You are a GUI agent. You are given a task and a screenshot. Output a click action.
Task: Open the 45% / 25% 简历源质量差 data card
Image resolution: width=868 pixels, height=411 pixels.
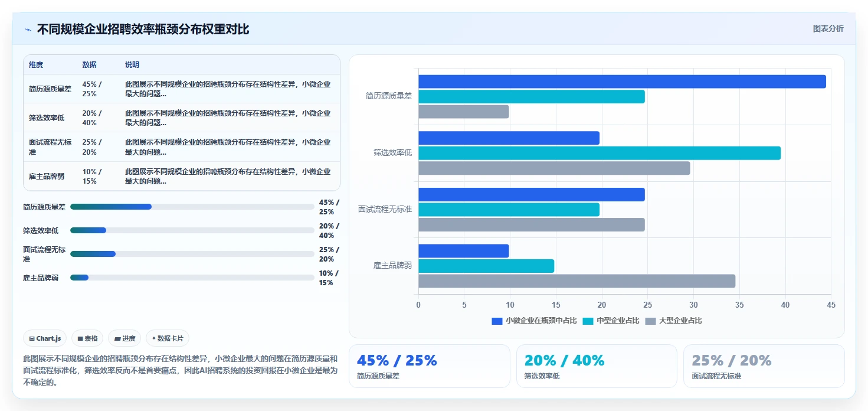point(430,366)
